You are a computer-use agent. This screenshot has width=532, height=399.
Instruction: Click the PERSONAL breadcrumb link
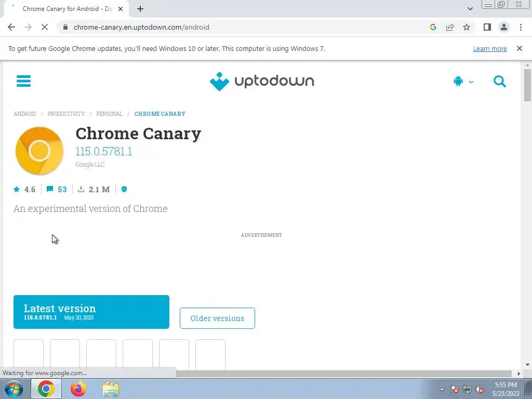click(x=109, y=114)
